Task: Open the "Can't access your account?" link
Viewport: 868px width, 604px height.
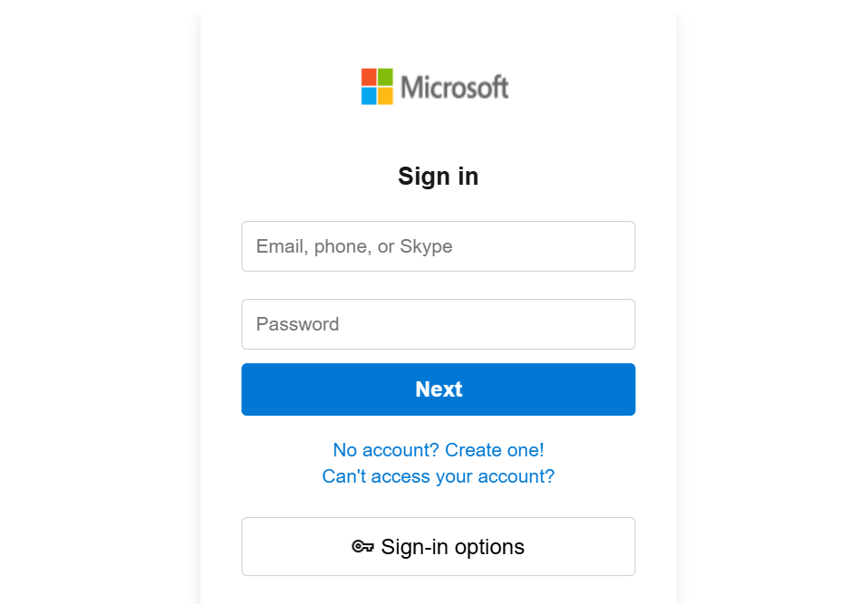Action: [x=438, y=476]
